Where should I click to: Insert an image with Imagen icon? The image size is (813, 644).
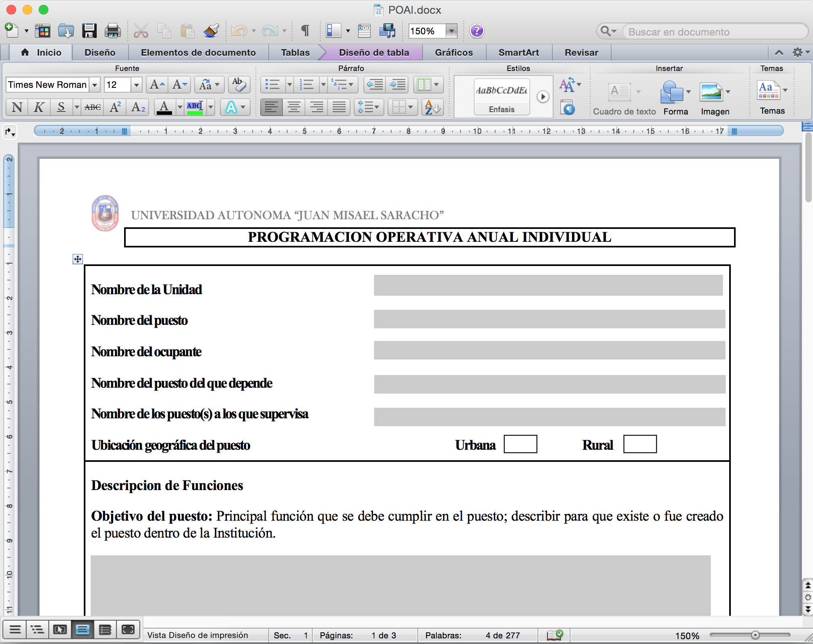click(711, 93)
